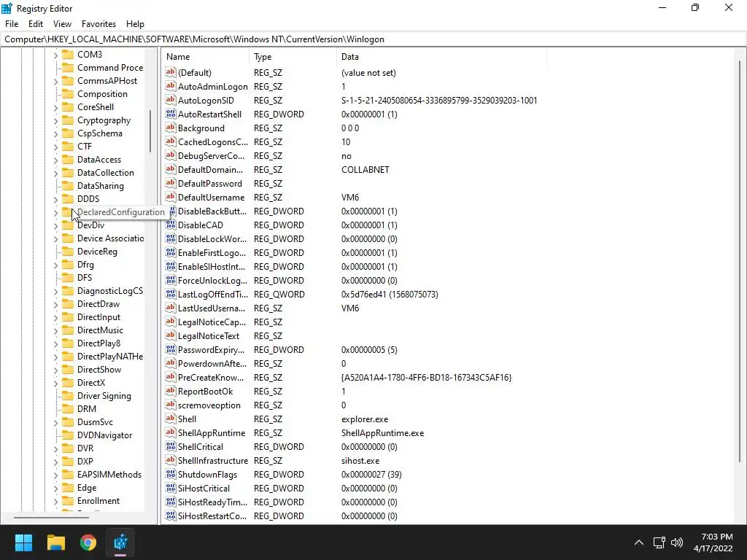The image size is (747, 560).
Task: Open the Windows Start menu
Action: point(23,542)
